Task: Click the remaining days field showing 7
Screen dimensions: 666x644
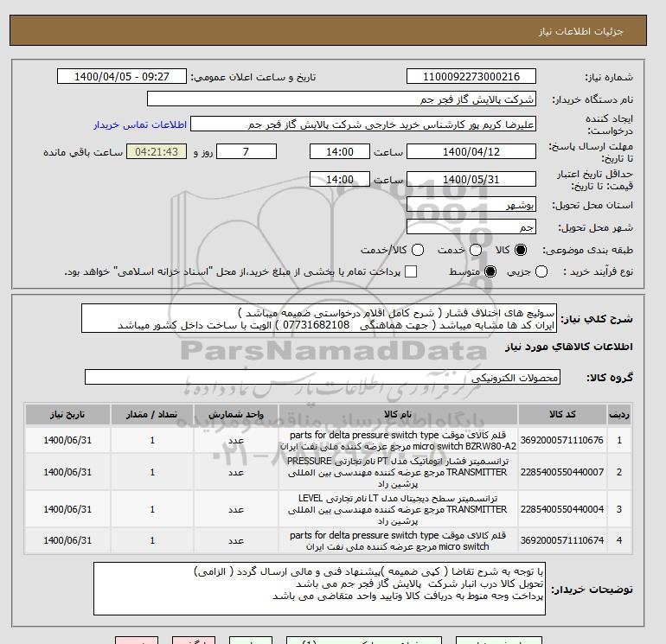Action: 247,151
